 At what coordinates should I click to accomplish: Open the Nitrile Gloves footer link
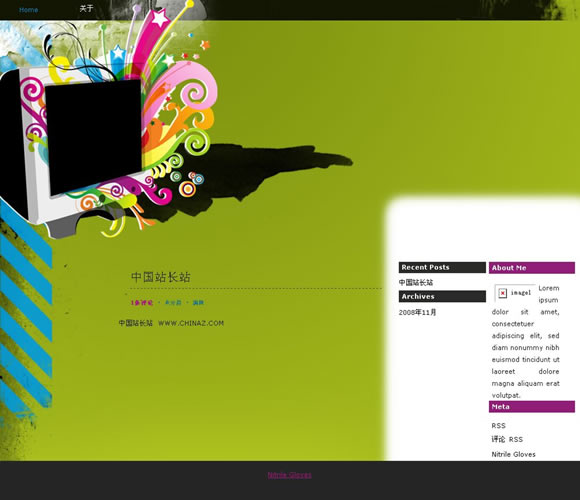[290, 475]
